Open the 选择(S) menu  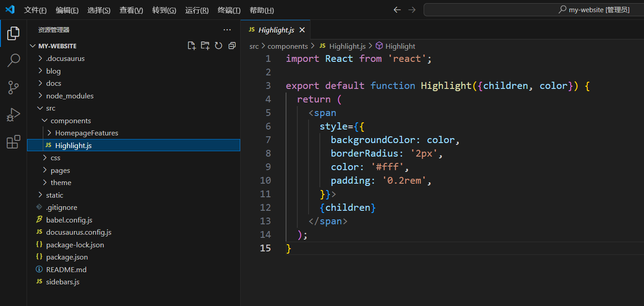(99, 10)
